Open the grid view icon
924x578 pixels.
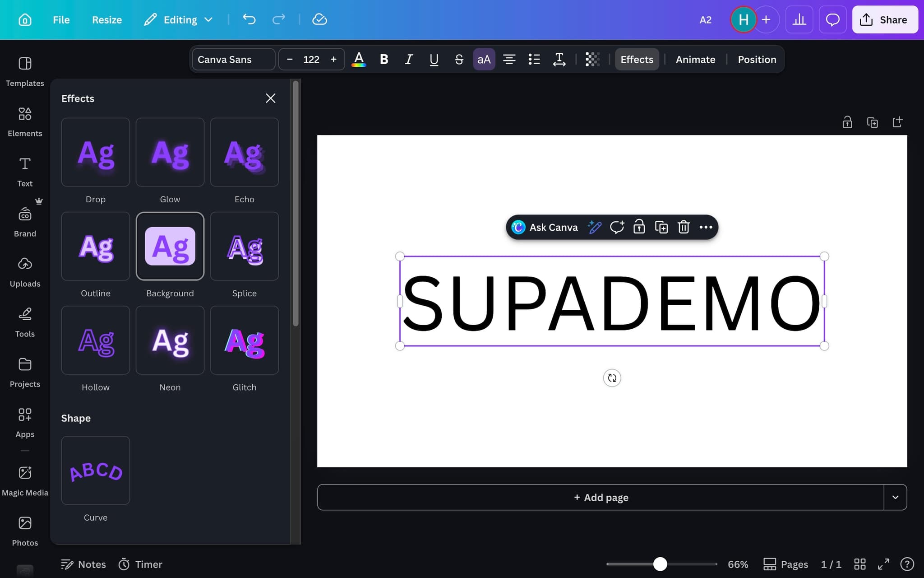(x=859, y=564)
